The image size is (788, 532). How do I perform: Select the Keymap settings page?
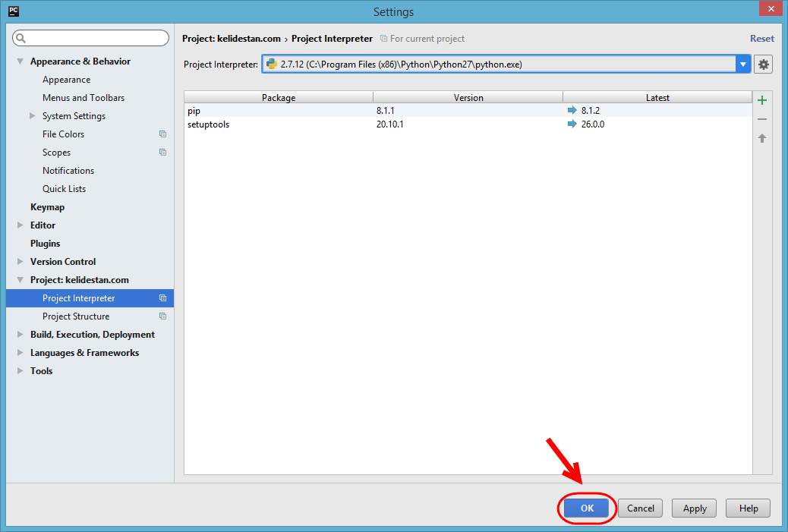(47, 207)
